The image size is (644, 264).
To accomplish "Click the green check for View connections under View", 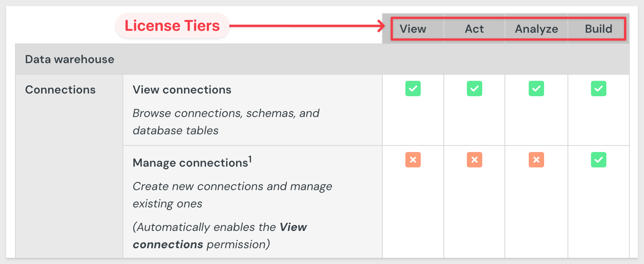I will pos(413,89).
